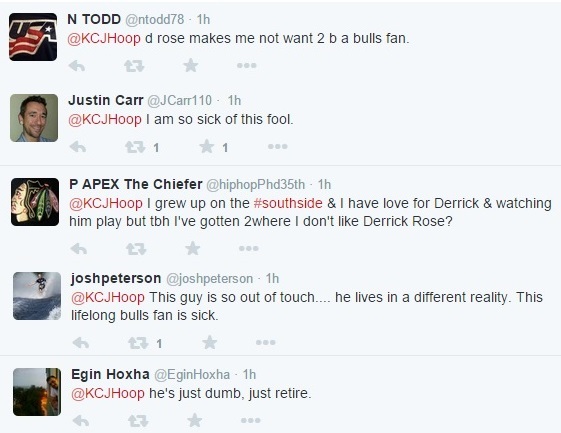This screenshot has width=561, height=433.
Task: Open more options on joshpeterson's tweet
Action: (x=265, y=342)
